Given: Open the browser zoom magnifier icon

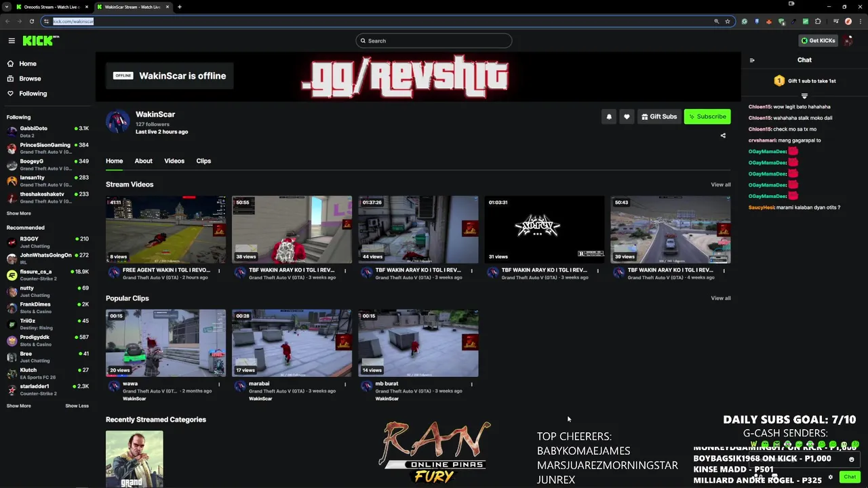Looking at the screenshot, I should tap(716, 21).
